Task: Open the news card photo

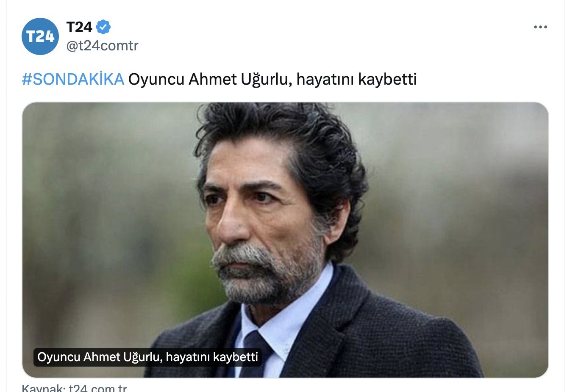Action: [x=285, y=240]
